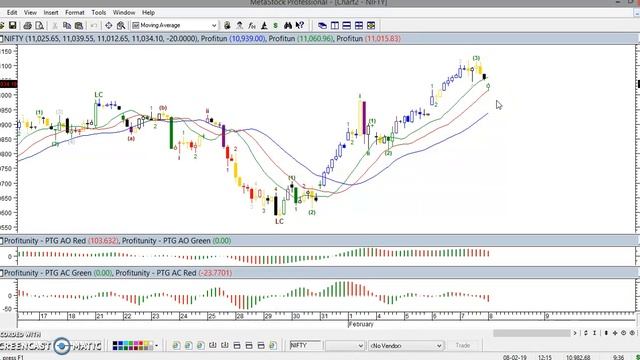Click the Cascade windows icon
The height and width of the screenshot is (360, 640).
(322, 25)
